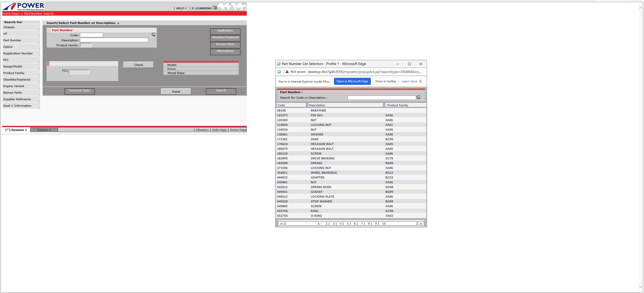644x293 pixels.
Task: Click the search icon in Part Number popup
Action: click(418, 97)
